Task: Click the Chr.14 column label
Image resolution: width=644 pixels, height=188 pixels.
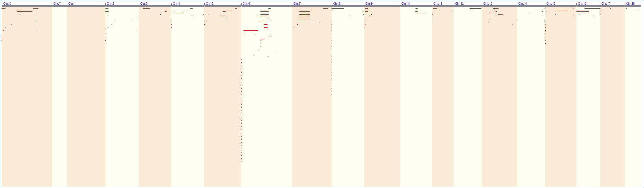Action: [523, 3]
